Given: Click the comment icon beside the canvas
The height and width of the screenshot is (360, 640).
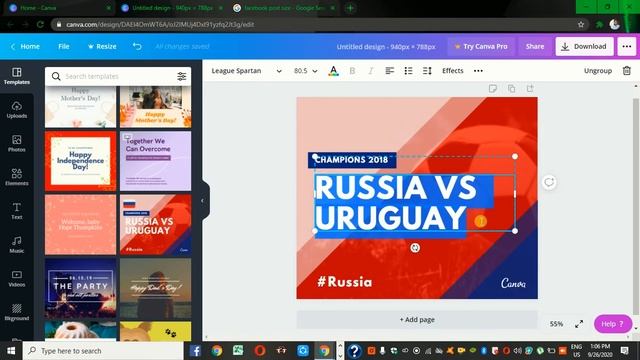Looking at the screenshot, I should coord(549,182).
